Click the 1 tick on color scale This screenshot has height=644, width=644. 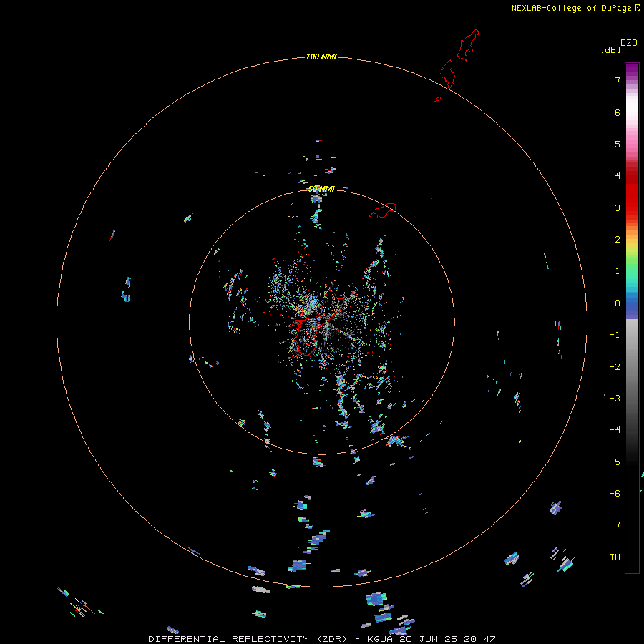pos(618,271)
